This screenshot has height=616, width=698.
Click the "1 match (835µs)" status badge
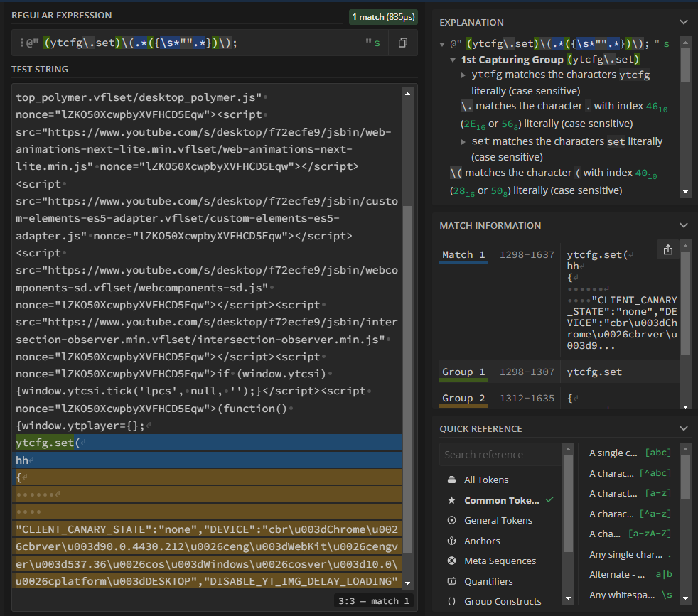pyautogui.click(x=383, y=17)
